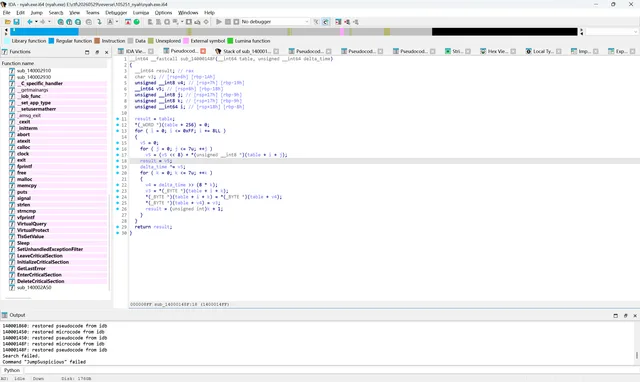
Task: Open the Lumina menu
Action: [x=141, y=13]
